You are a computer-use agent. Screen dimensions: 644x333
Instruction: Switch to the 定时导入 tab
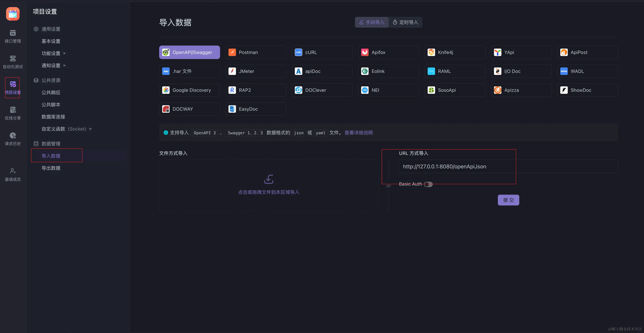(x=405, y=22)
